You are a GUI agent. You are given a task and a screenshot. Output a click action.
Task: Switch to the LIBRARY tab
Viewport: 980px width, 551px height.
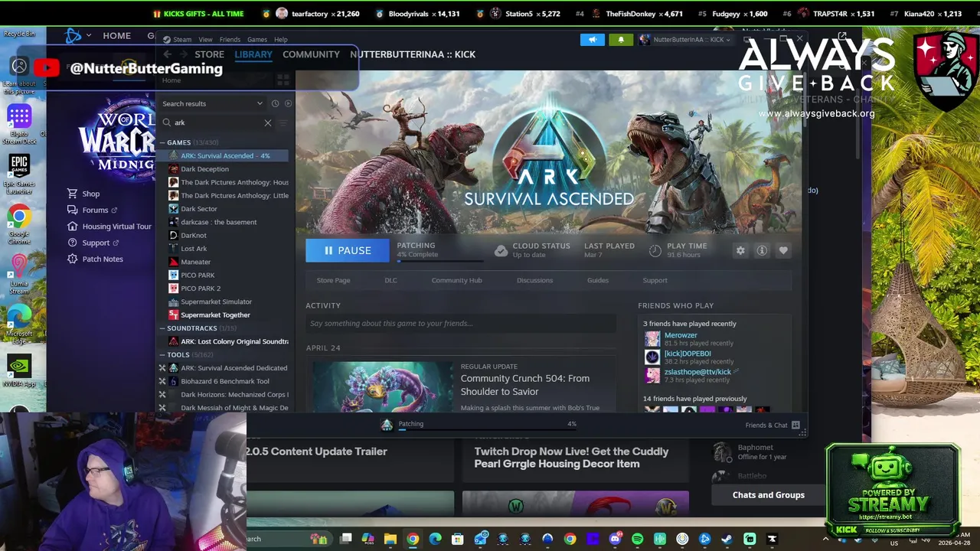click(253, 54)
